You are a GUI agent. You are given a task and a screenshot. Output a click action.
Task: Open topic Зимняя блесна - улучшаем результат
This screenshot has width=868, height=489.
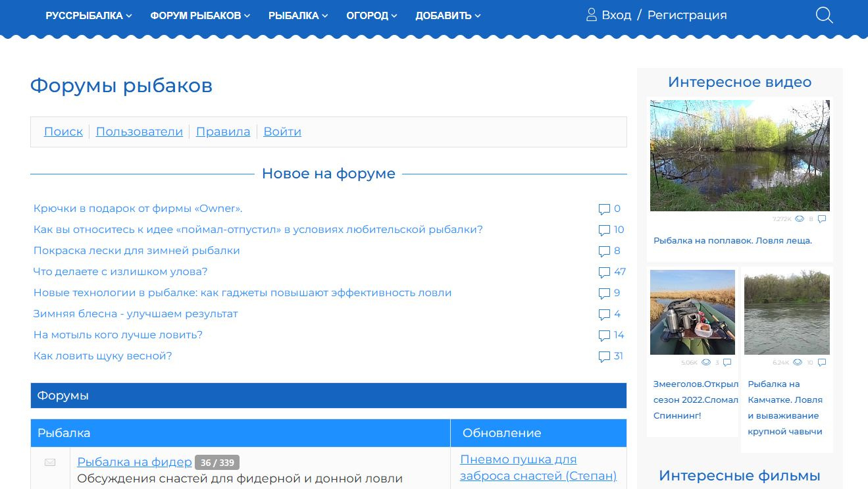click(136, 314)
